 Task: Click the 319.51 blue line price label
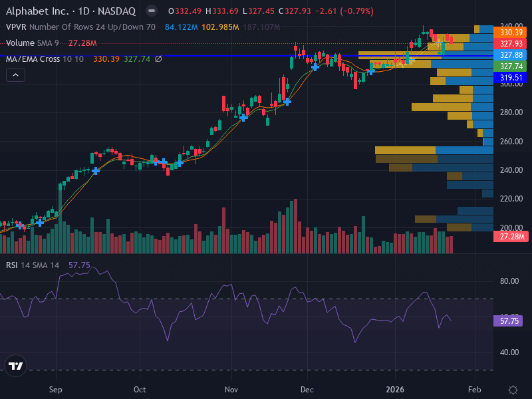[510, 77]
